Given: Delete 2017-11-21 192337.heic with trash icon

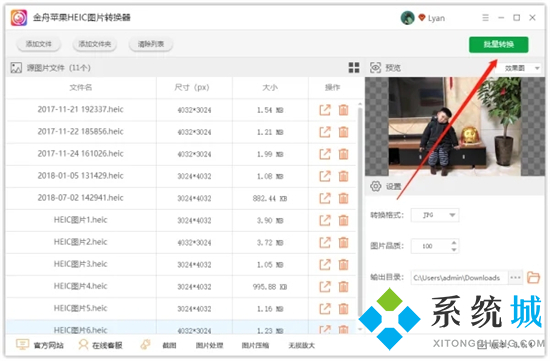Looking at the screenshot, I should pos(343,110).
